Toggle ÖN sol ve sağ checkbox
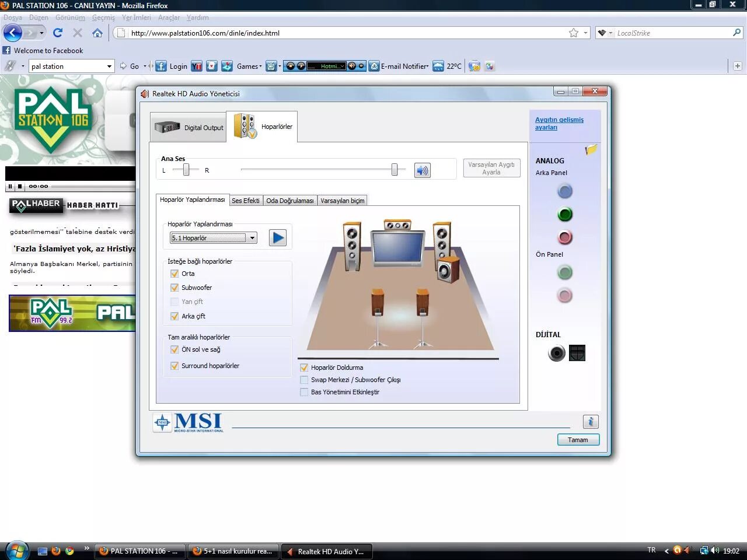Viewport: 747px width, 560px height. click(x=174, y=349)
